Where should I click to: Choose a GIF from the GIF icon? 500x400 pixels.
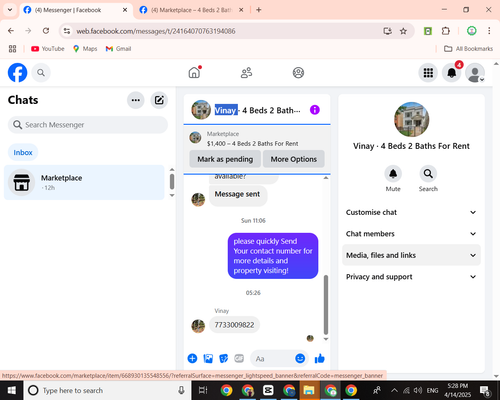[239, 358]
